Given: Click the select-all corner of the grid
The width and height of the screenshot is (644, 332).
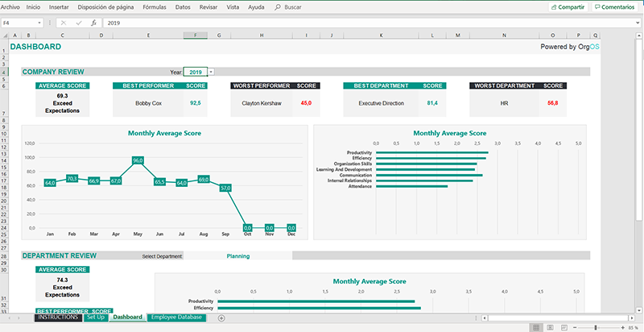Looking at the screenshot, I should point(5,35).
